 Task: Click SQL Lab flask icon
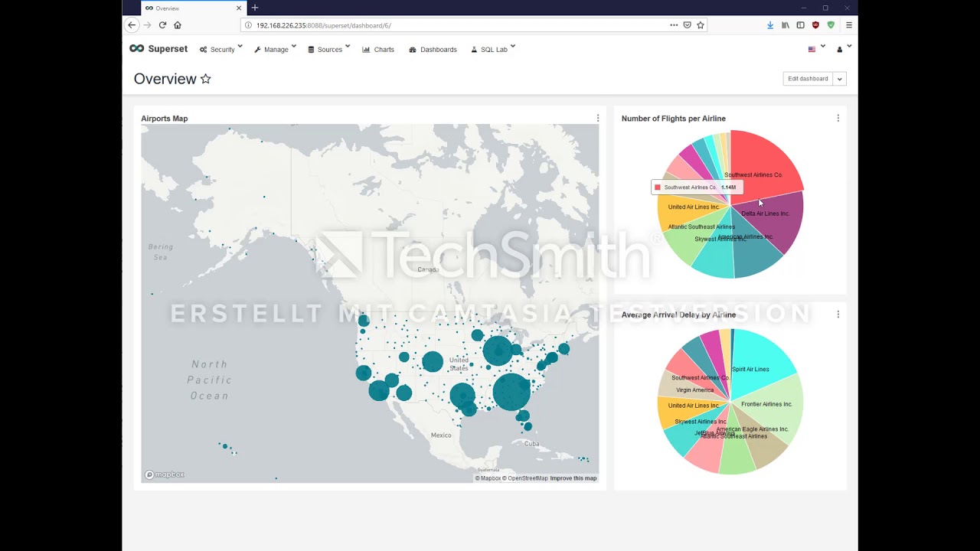[474, 50]
